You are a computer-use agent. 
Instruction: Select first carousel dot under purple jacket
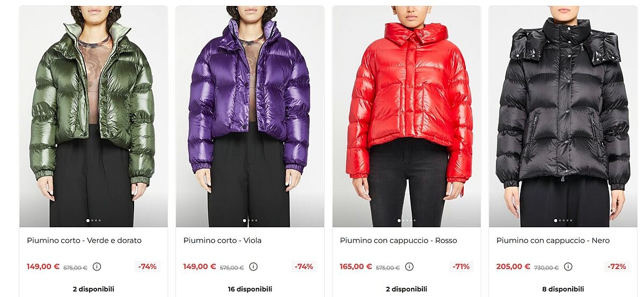(245, 220)
